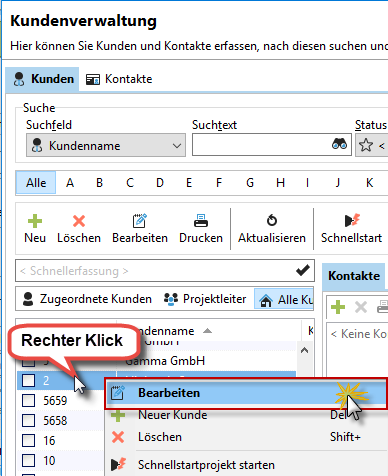This screenshot has height=476, width=388.
Task: Add a contact with the green plus in Kontakte panel
Action: pos(338,307)
